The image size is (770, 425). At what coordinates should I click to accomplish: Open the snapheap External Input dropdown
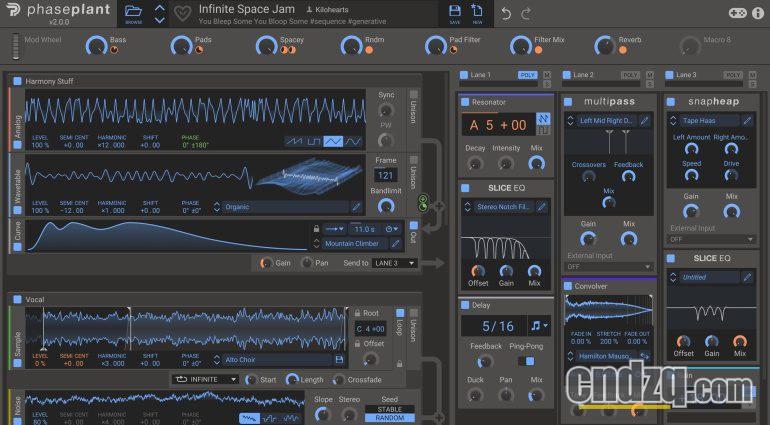click(x=712, y=239)
